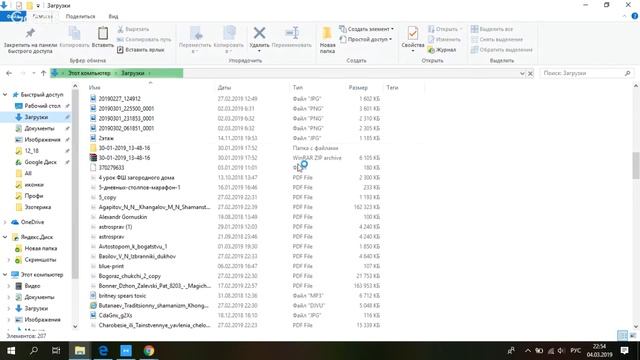Expand the Скриншоты folder node

[x=9, y=260]
